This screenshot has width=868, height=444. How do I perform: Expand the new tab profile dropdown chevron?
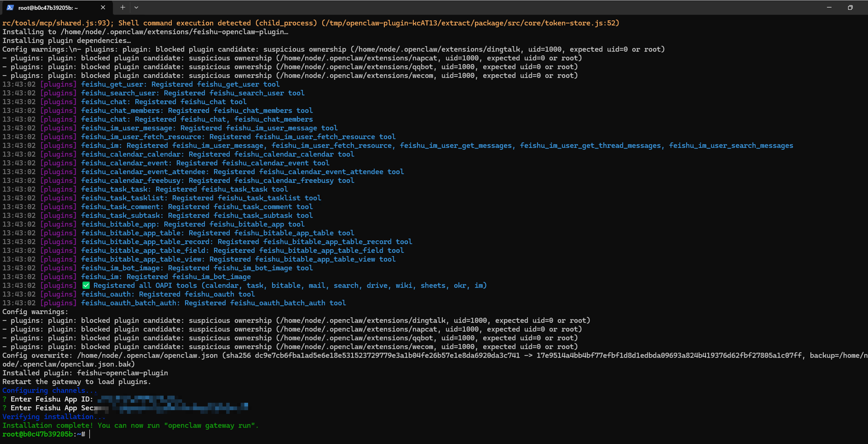[x=136, y=7]
